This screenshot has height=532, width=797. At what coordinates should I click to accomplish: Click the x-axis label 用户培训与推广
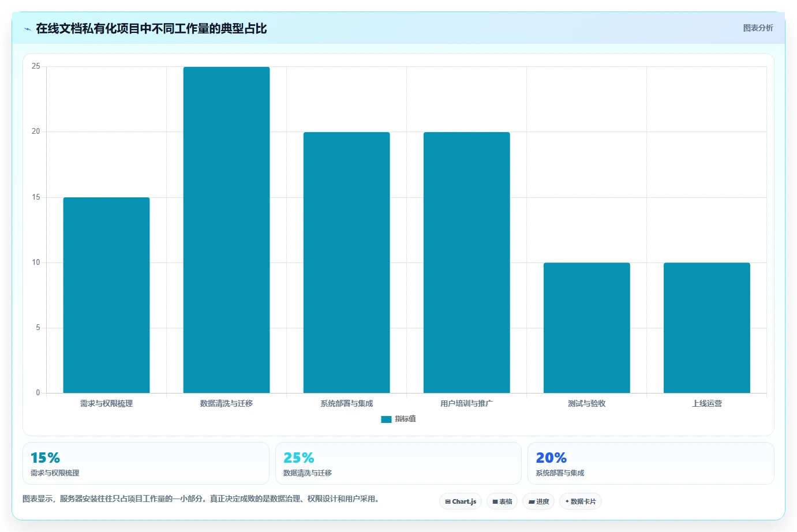pos(466,403)
